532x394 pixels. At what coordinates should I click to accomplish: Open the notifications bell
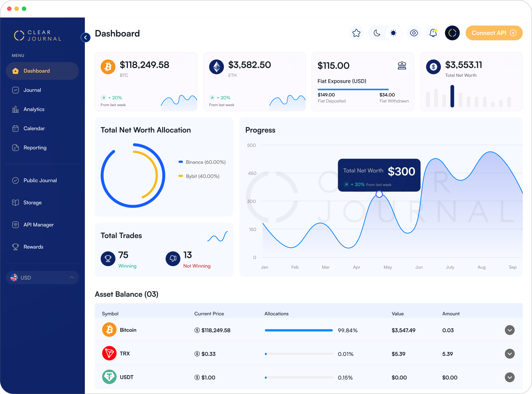(x=433, y=33)
